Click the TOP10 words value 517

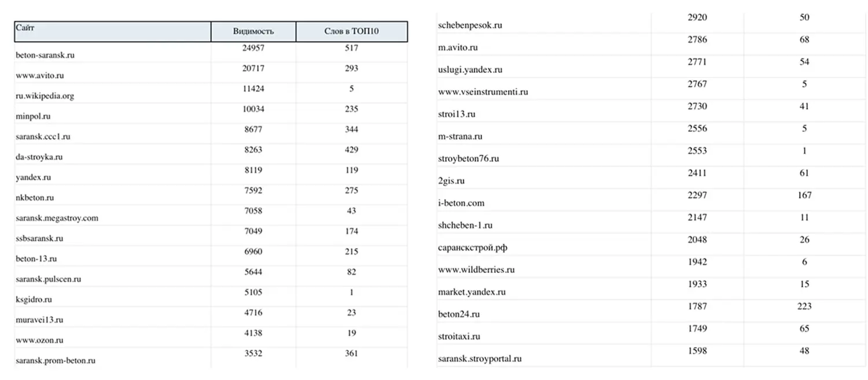[x=351, y=47]
